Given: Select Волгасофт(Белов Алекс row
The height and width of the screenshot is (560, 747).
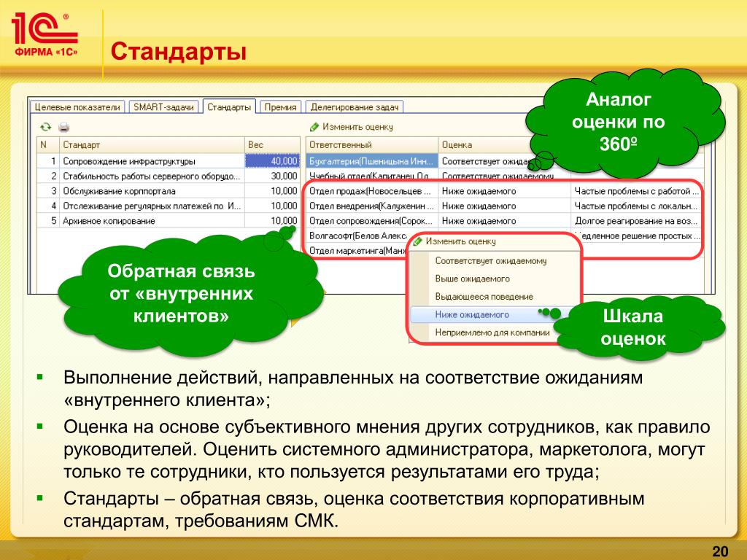Looking at the screenshot, I should coord(358,236).
